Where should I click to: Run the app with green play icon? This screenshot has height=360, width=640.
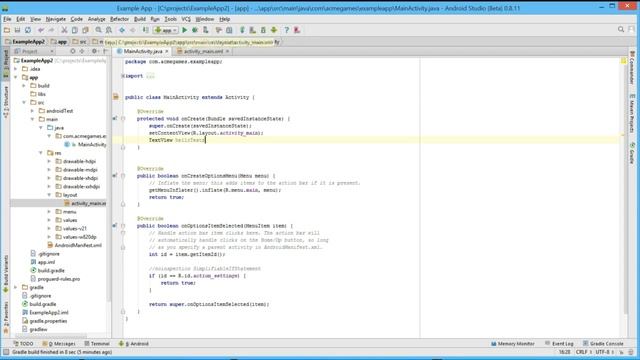coord(184,30)
